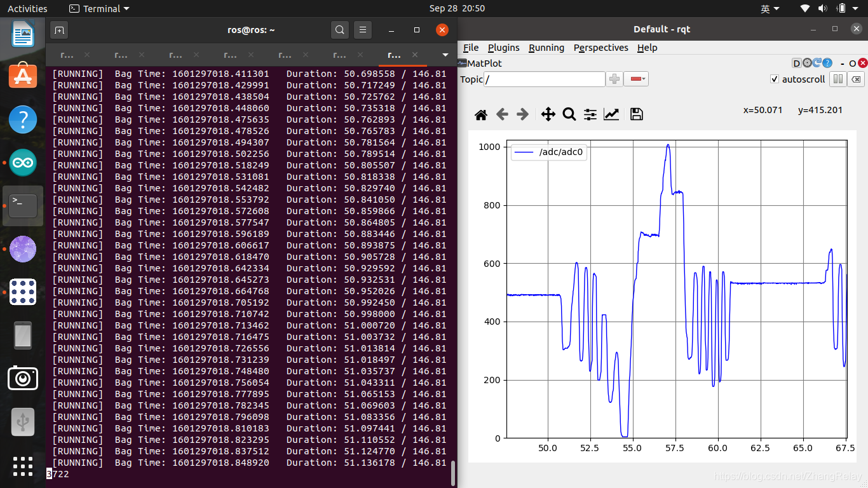Open new tab in Terminal window
868x488 pixels.
(59, 30)
